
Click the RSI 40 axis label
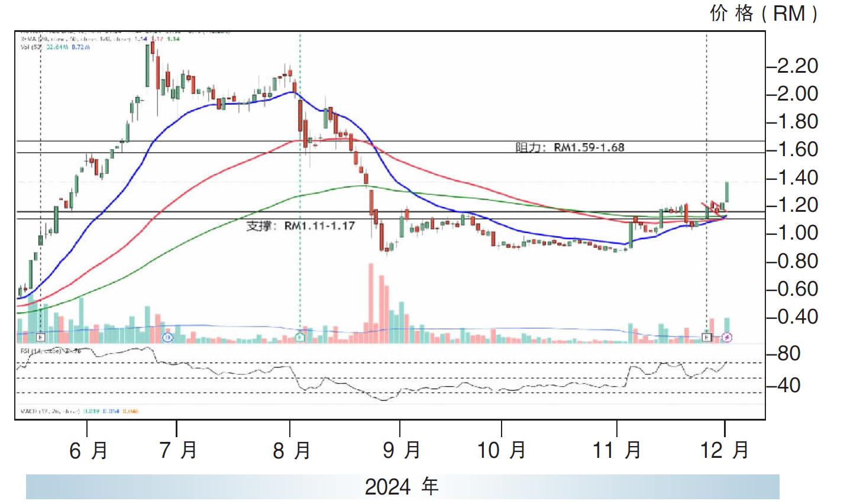click(788, 385)
